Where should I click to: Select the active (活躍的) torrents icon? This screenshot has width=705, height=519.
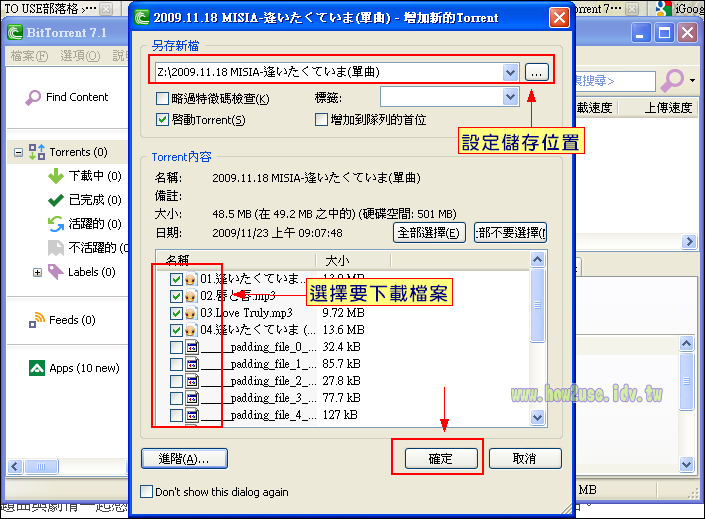click(56, 224)
